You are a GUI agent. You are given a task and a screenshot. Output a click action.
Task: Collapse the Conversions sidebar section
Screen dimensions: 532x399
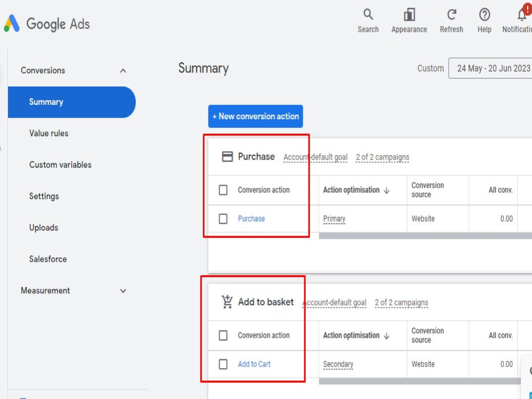click(x=123, y=71)
